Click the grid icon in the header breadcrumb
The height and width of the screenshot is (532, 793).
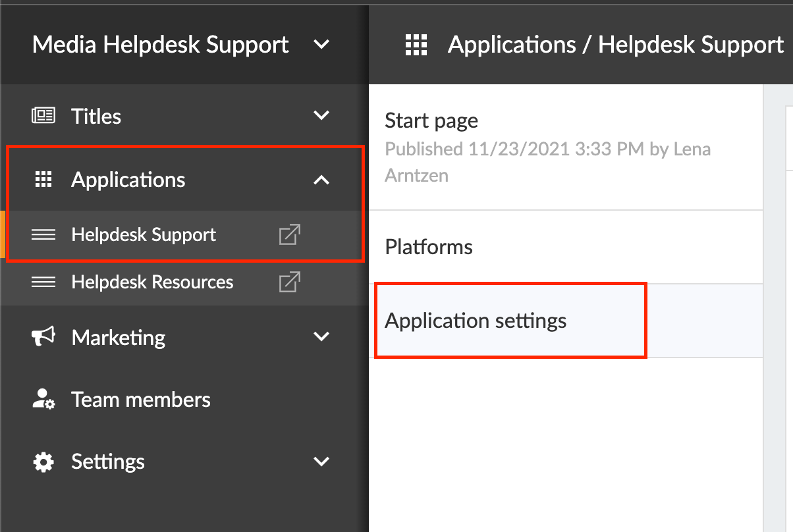click(416, 45)
